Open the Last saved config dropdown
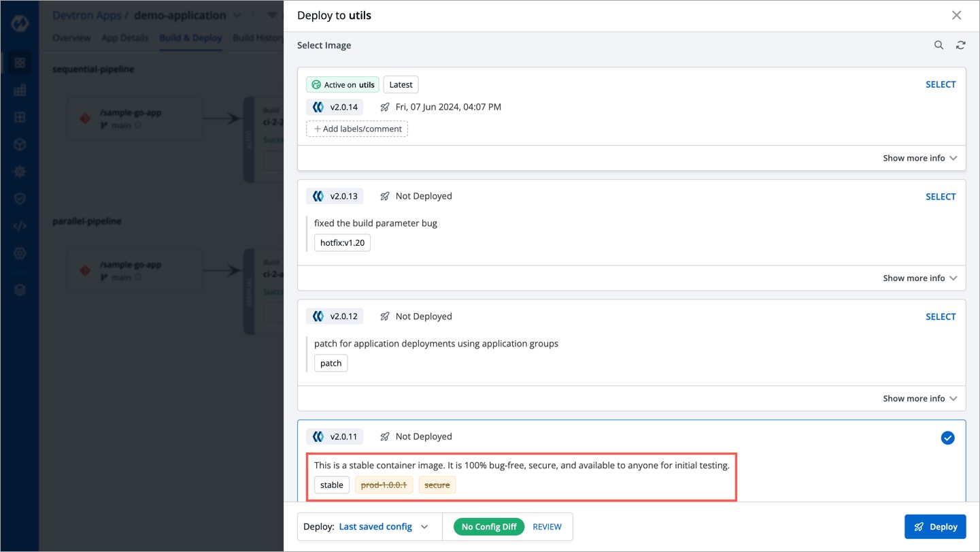This screenshot has height=552, width=980. (x=384, y=527)
